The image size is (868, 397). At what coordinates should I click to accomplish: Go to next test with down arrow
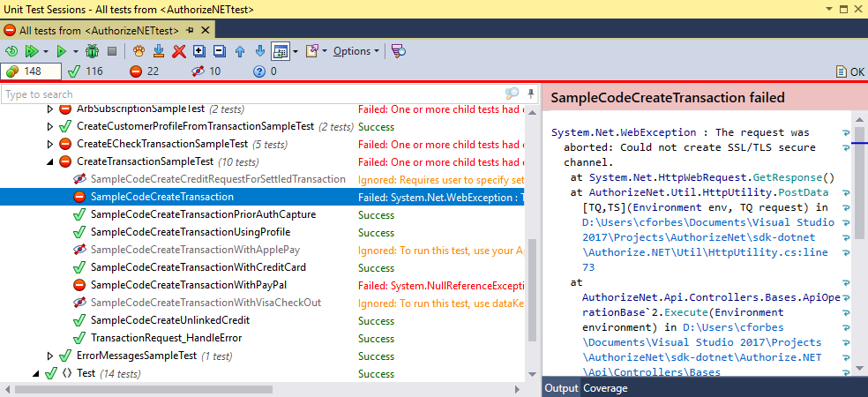point(260,51)
